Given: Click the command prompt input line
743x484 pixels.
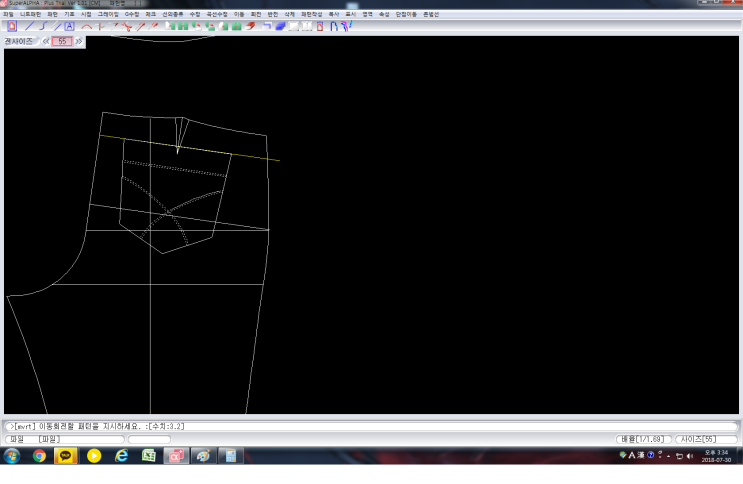Looking at the screenshot, I should [x=370, y=427].
